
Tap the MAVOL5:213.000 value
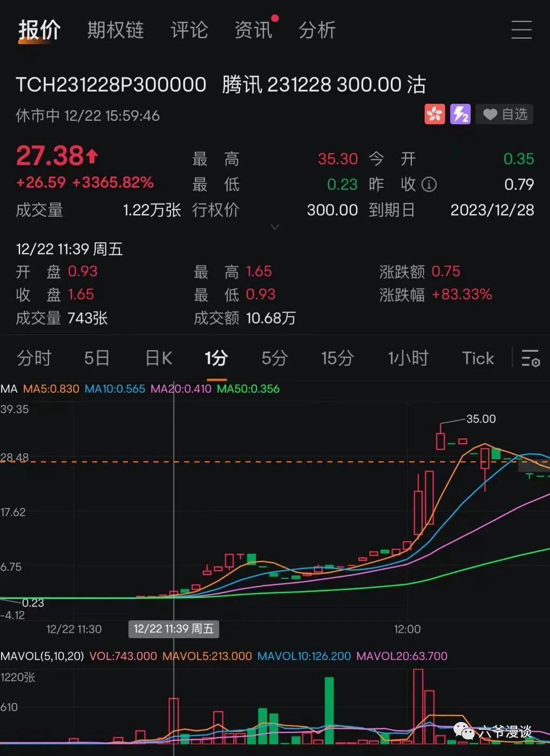207,656
